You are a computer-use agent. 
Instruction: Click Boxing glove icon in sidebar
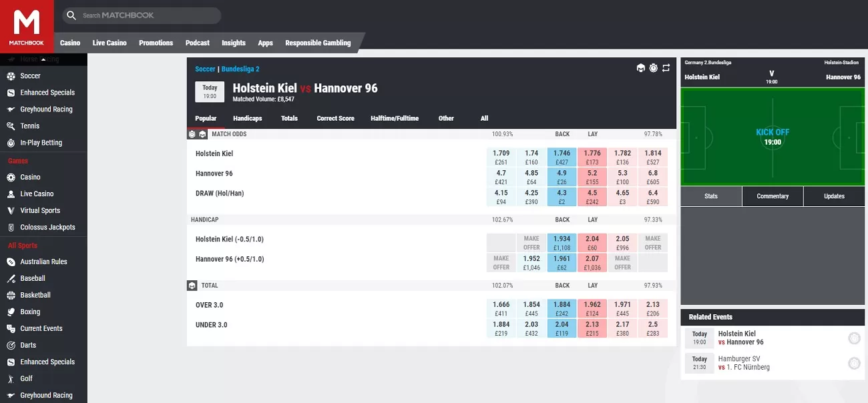tap(11, 312)
